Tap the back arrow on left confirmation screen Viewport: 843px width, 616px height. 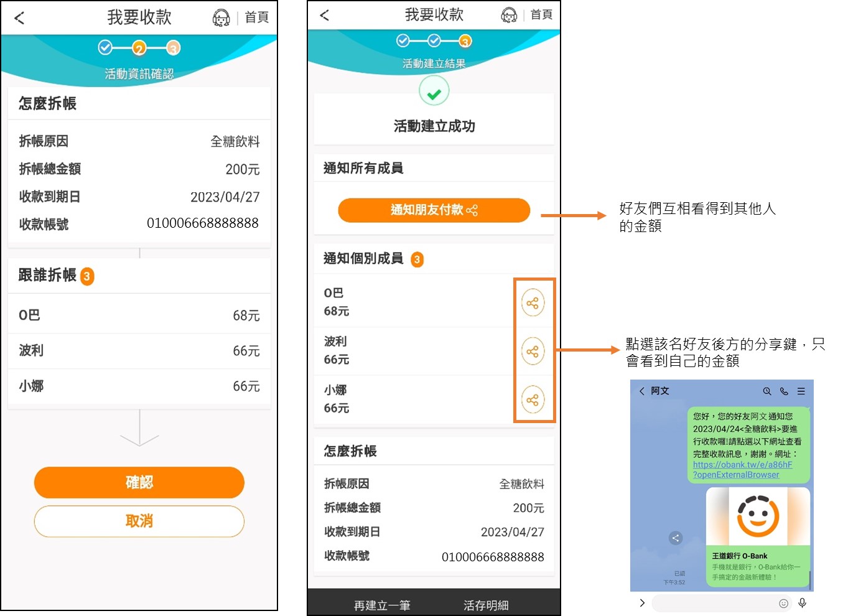click(x=19, y=18)
